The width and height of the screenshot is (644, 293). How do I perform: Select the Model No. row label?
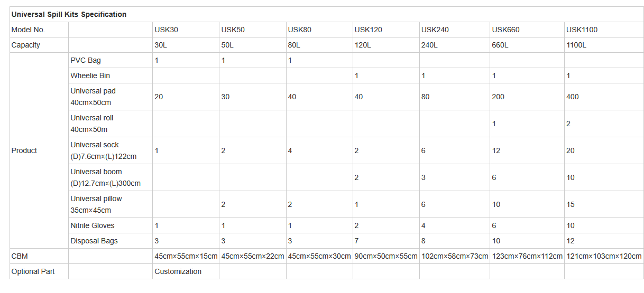[28, 30]
